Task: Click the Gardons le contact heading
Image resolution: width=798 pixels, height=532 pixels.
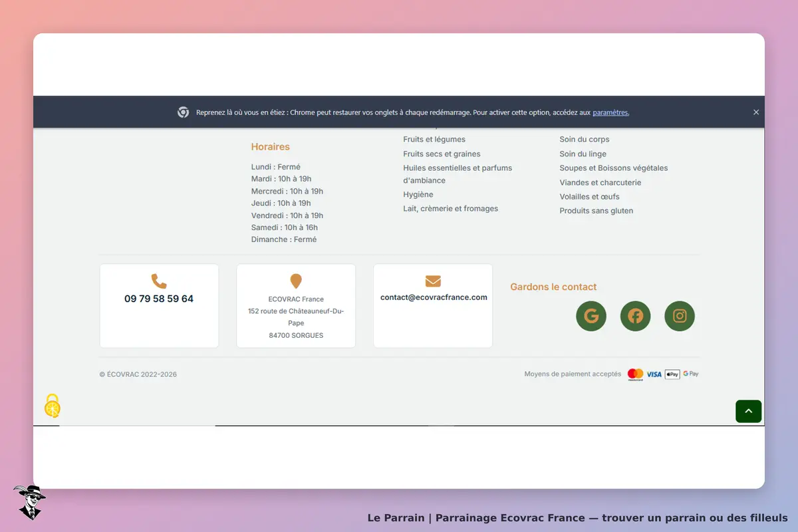Action: [553, 287]
